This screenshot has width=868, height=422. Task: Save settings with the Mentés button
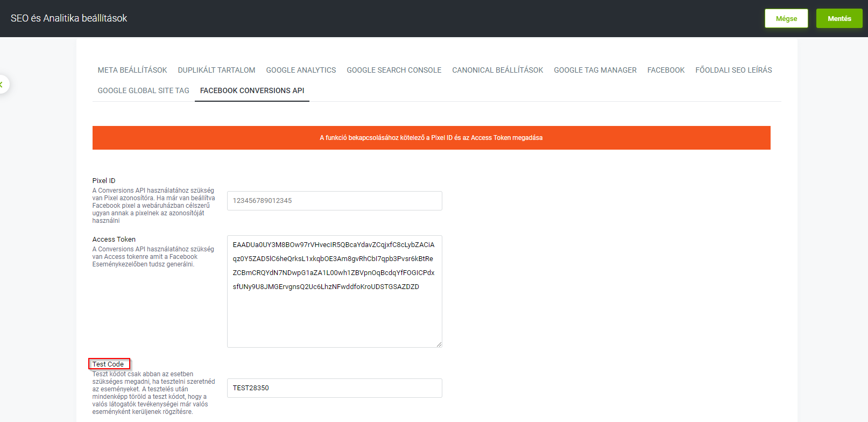click(x=839, y=18)
